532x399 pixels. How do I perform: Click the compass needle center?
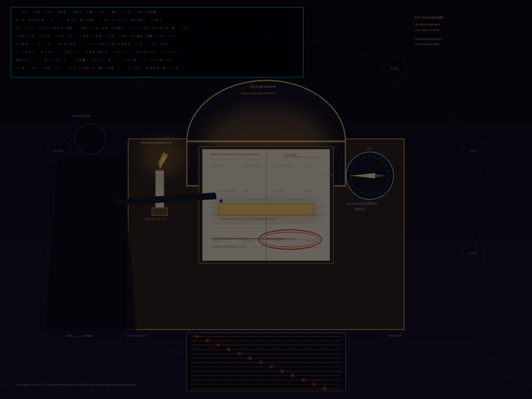tap(370, 176)
